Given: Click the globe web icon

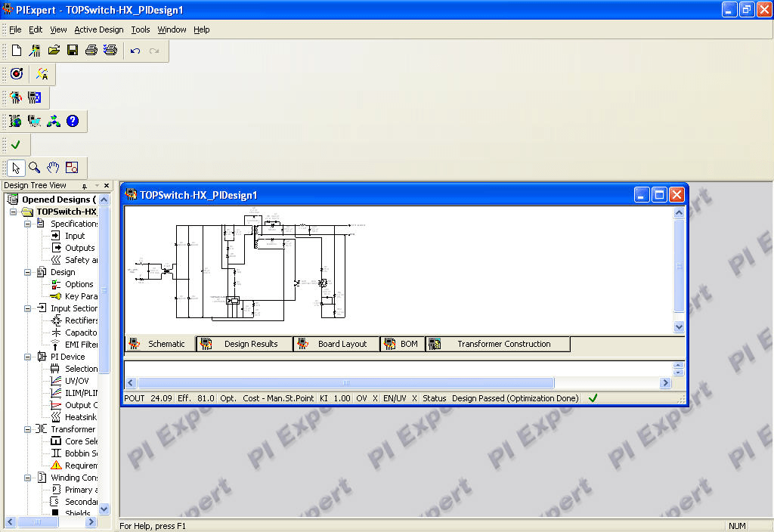Looking at the screenshot, I should point(17,121).
